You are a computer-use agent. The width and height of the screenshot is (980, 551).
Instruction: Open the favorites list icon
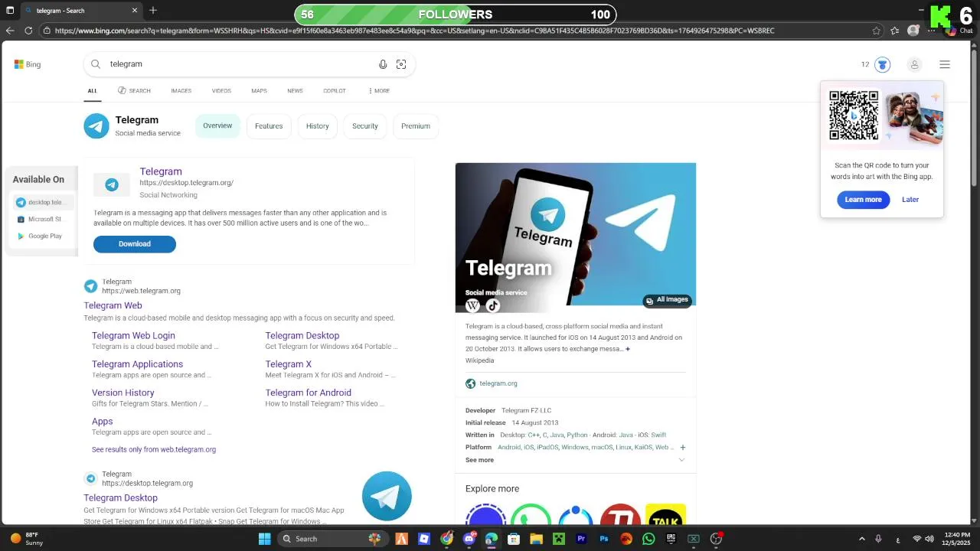point(895,31)
